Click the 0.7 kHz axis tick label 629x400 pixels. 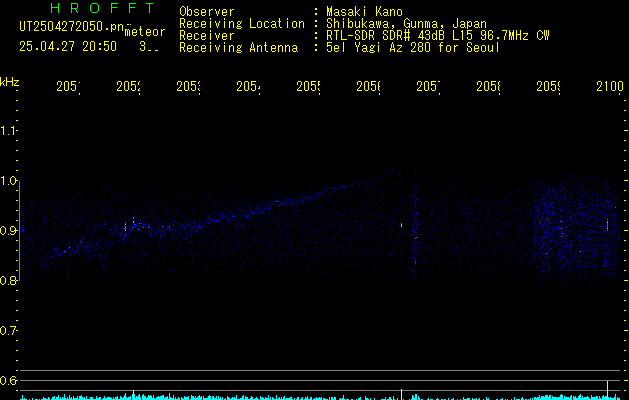point(8,331)
